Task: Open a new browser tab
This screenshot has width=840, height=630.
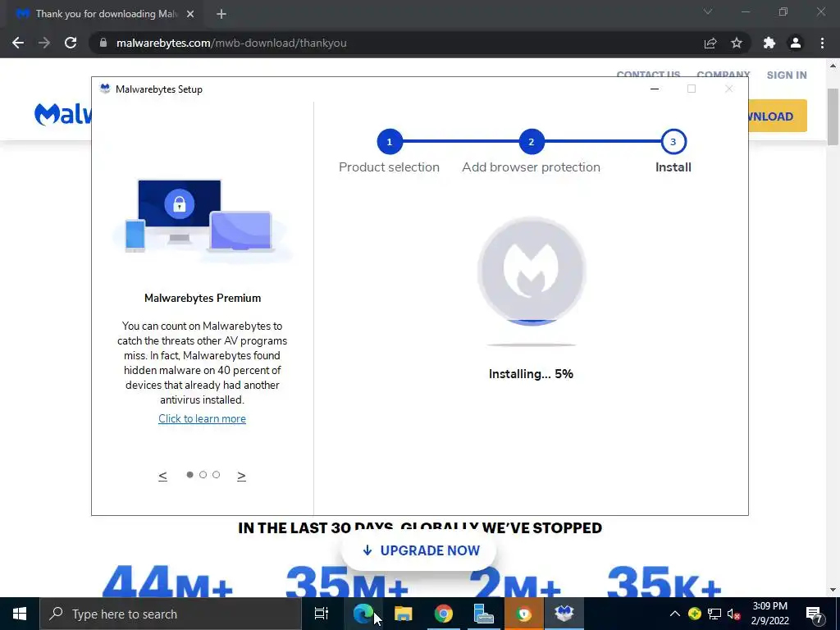Action: (221, 14)
